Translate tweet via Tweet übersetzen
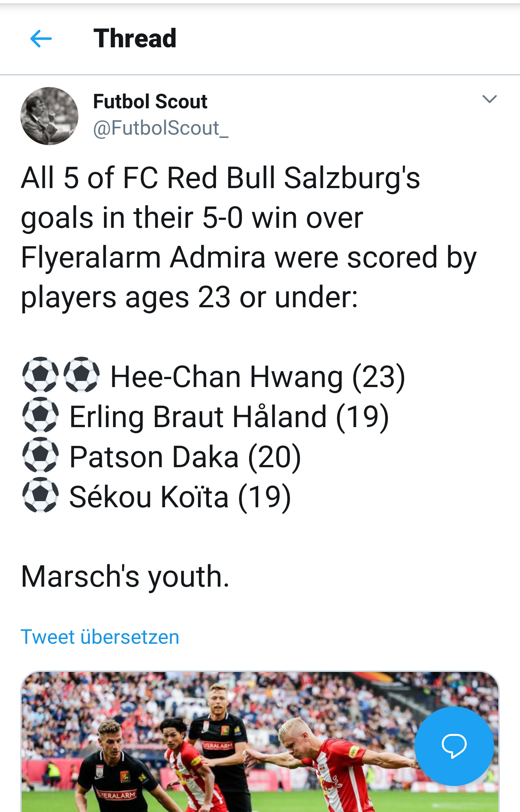This screenshot has height=812, width=520. pyautogui.click(x=100, y=637)
